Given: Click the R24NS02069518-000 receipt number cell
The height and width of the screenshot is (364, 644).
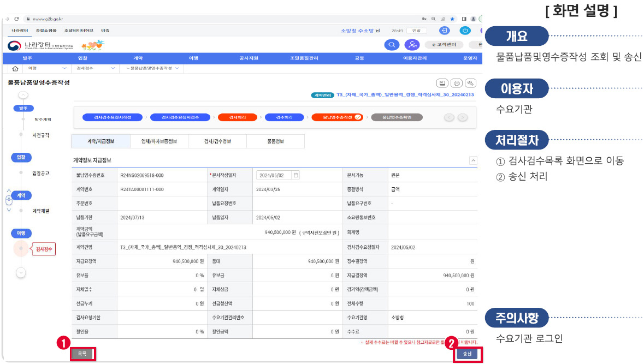Looking at the screenshot, I should point(162,175).
